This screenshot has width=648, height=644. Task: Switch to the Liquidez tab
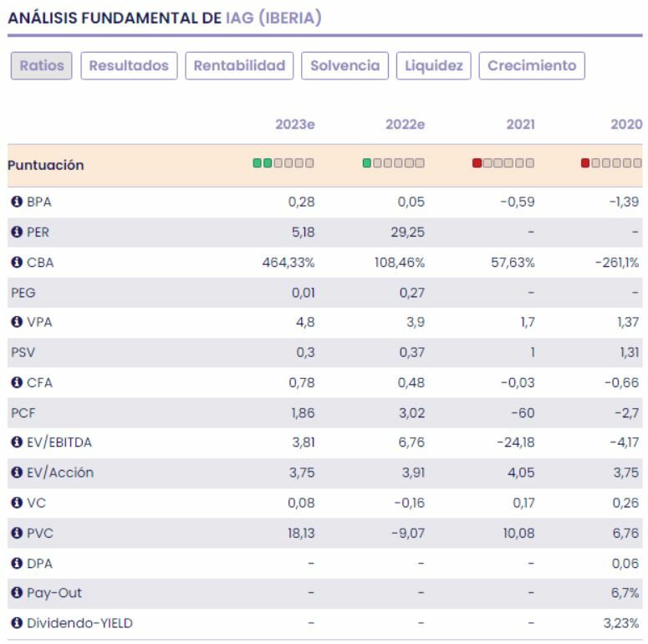coord(434,66)
